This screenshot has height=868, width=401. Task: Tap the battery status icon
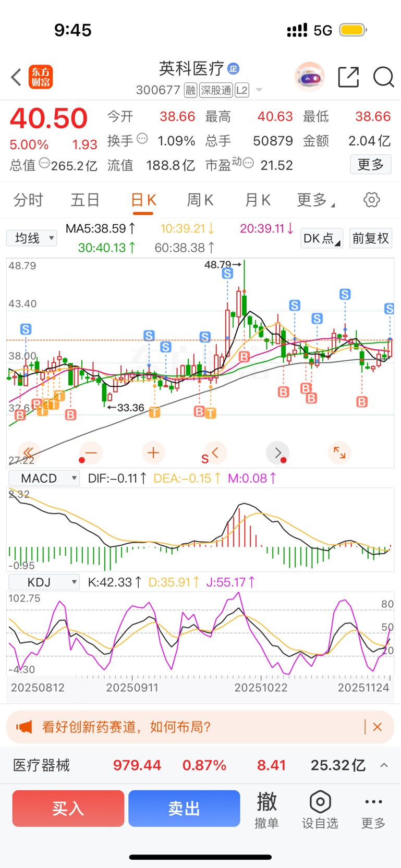point(353,30)
